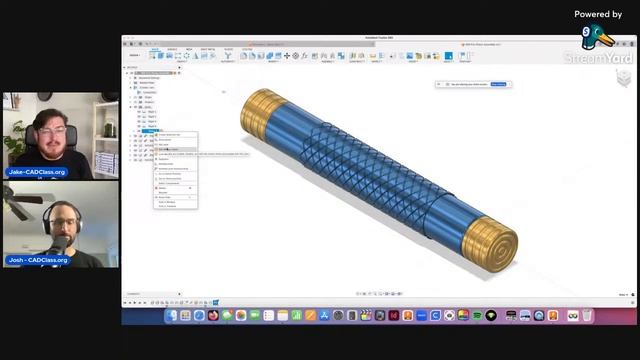Toggle visibility eye of fourth body
This screenshot has height=360, width=640.
coord(139,127)
